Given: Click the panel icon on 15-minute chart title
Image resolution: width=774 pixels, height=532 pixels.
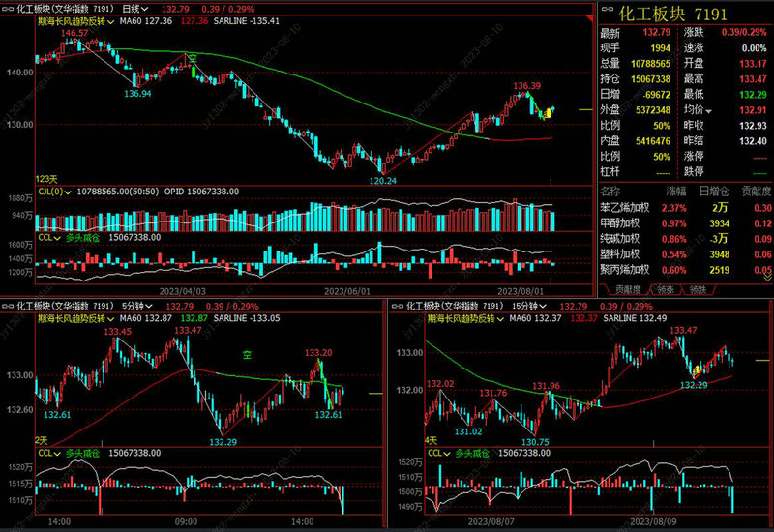Looking at the screenshot, I should coord(398,305).
